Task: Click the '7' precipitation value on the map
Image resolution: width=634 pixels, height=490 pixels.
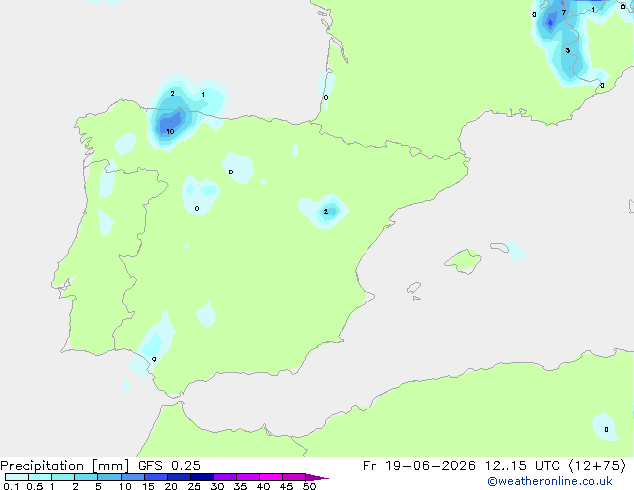Action: click(x=564, y=13)
